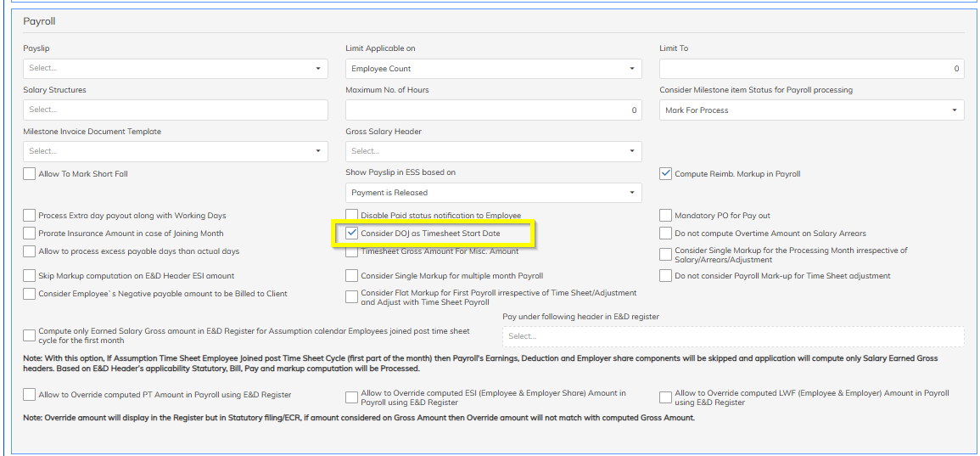980x456 pixels.
Task: Uncheck Consider DOJ as Timesheet Start Date
Action: 352,234
